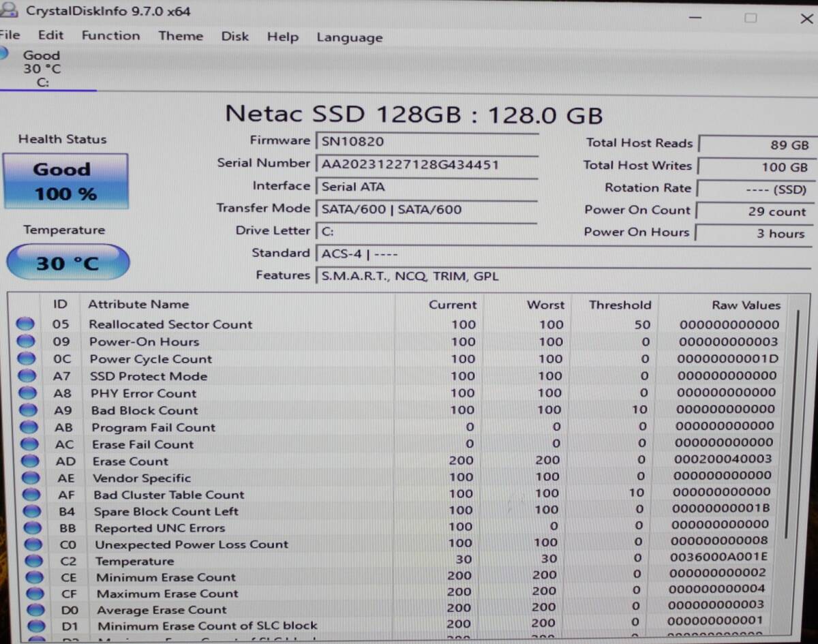Click the Features field listing S.M.A.R.T., NCQ
This screenshot has height=644, width=818.
pos(564,276)
